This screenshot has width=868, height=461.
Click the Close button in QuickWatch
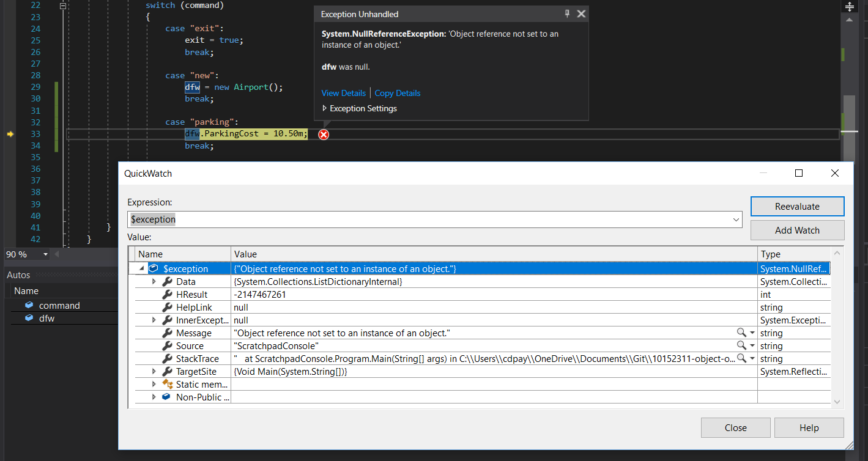click(x=735, y=428)
